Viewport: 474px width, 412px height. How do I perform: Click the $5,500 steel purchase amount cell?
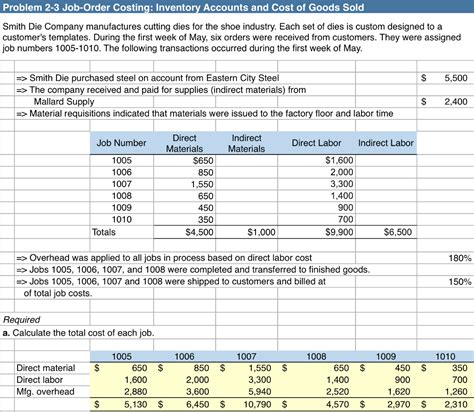click(x=445, y=78)
